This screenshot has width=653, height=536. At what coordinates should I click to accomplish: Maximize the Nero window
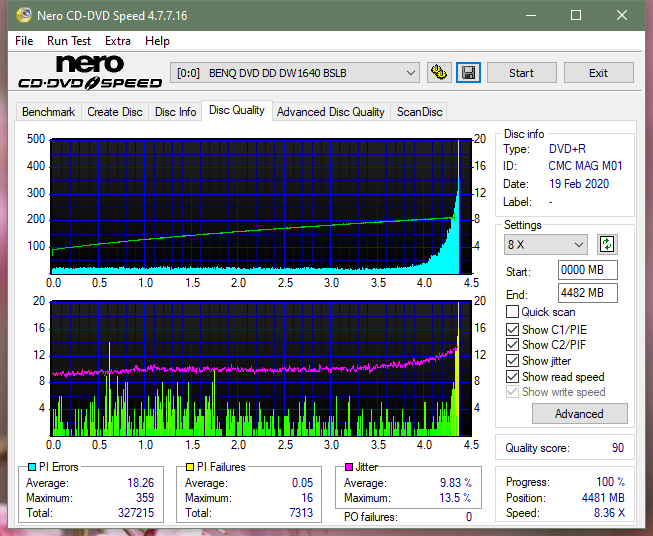pyautogui.click(x=576, y=15)
